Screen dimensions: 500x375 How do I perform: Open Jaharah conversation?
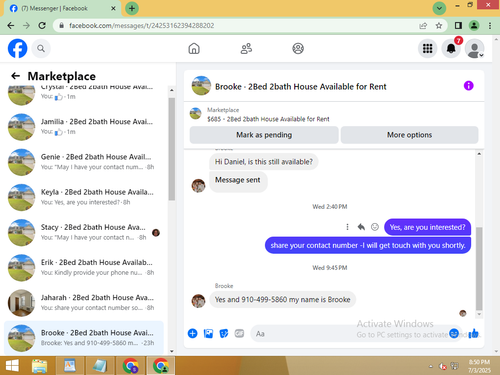click(84, 303)
